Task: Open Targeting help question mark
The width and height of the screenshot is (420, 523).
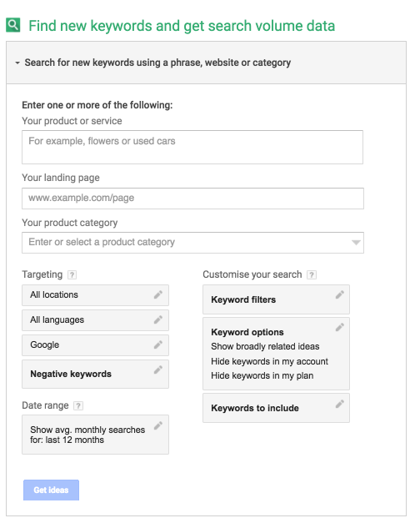Action: (72, 274)
